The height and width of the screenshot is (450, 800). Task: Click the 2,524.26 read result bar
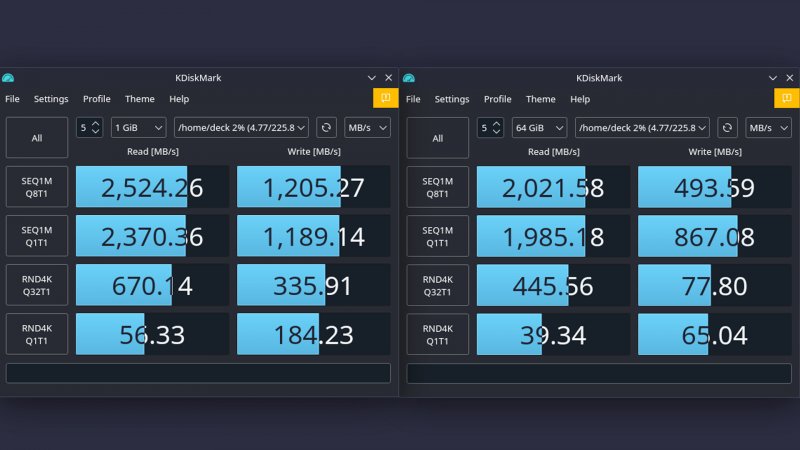(x=152, y=187)
